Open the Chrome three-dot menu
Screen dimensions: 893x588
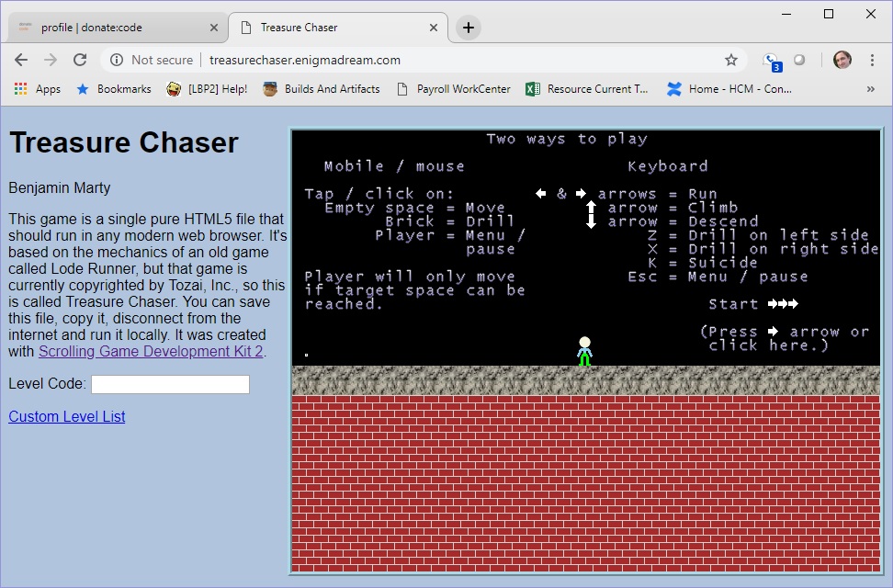[x=872, y=60]
